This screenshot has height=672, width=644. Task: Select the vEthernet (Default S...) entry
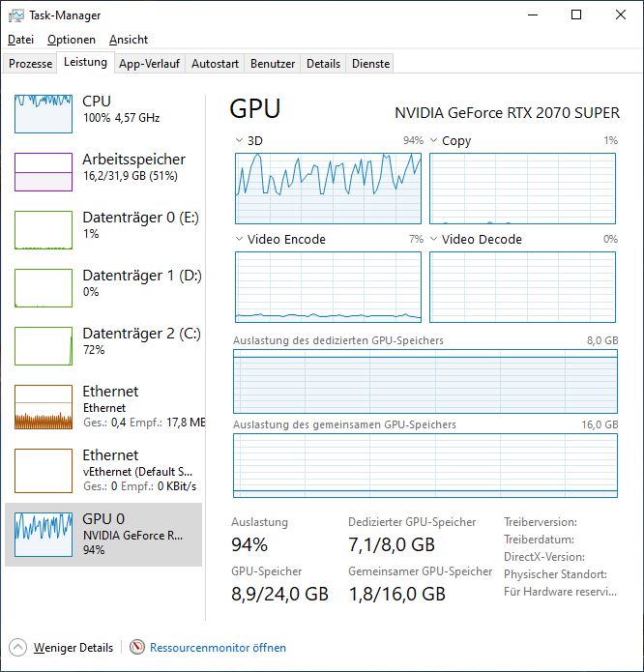coord(105,471)
